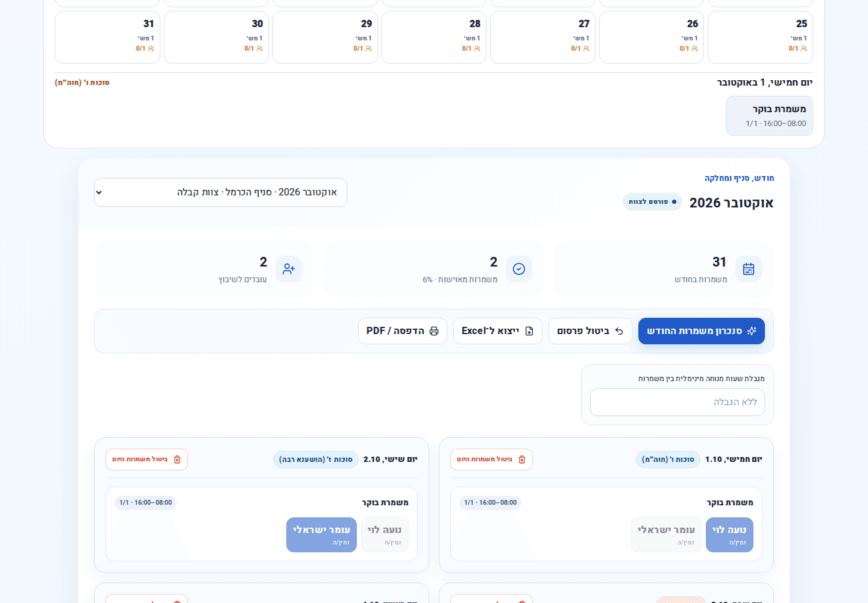Screen dimensions: 868x603
Task: Click the פורסם לצוות status badge
Action: point(652,202)
